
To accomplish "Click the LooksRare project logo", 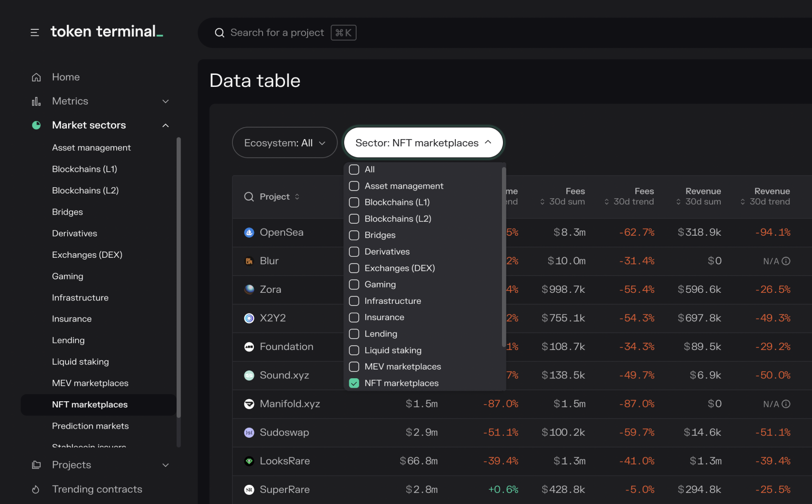I will click(249, 461).
